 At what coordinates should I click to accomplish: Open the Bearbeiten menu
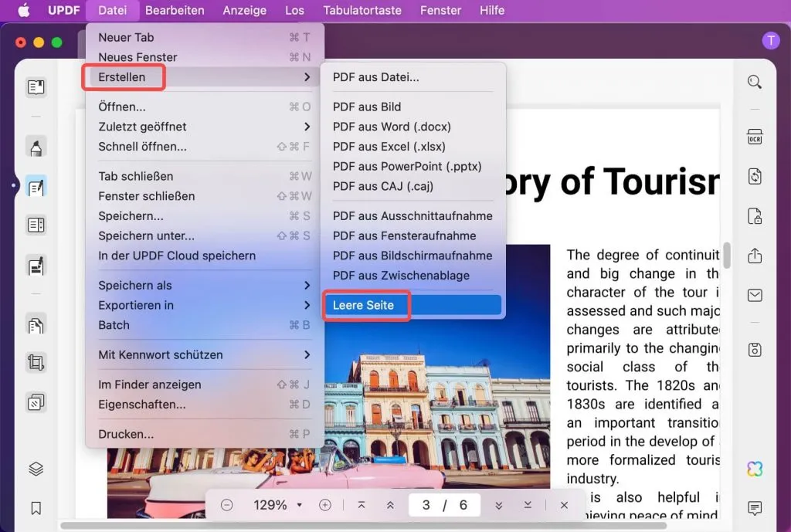(176, 10)
